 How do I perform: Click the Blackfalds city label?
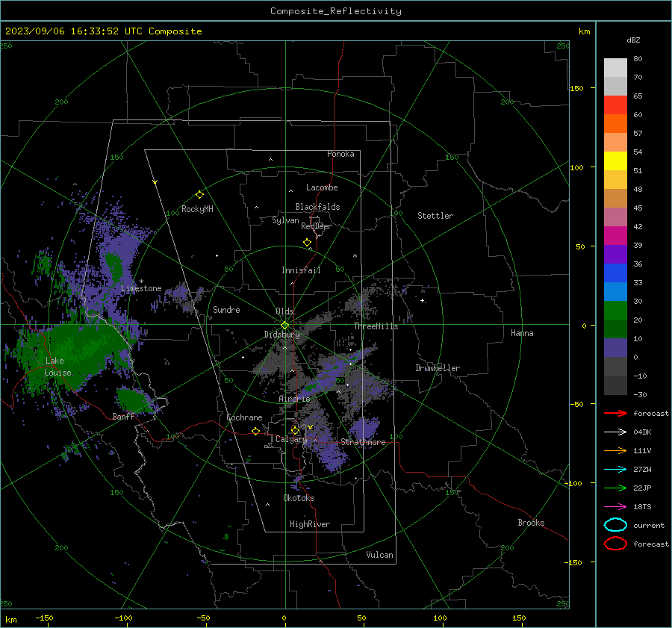(317, 207)
